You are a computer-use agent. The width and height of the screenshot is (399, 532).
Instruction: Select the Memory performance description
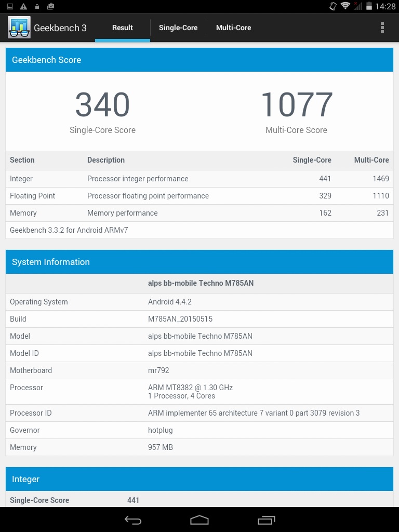pos(123,213)
